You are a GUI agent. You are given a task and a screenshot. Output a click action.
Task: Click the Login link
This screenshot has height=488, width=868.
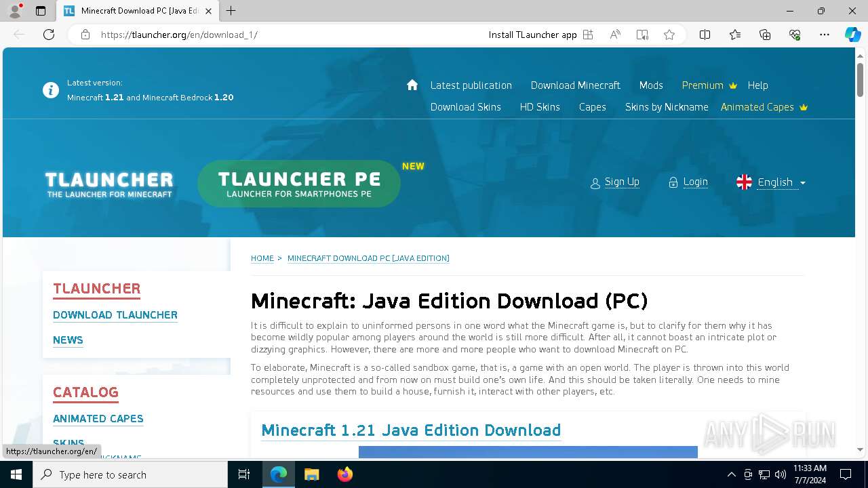695,182
